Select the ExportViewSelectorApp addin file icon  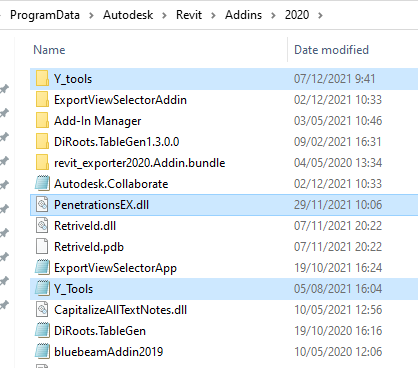42,268
